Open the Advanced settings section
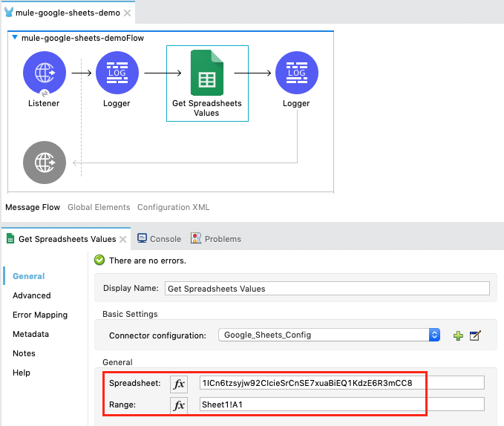 click(32, 295)
